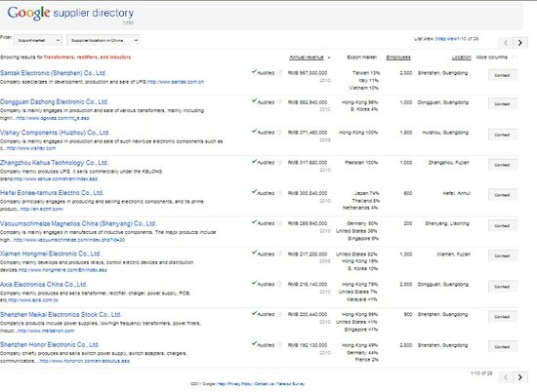
Task: Click the Contact button for Dongguan Dazhong
Action: (x=502, y=103)
